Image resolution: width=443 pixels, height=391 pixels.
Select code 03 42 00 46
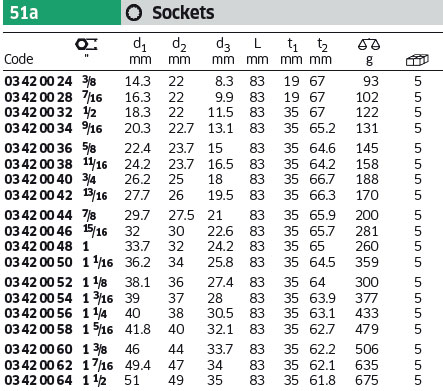coord(38,231)
